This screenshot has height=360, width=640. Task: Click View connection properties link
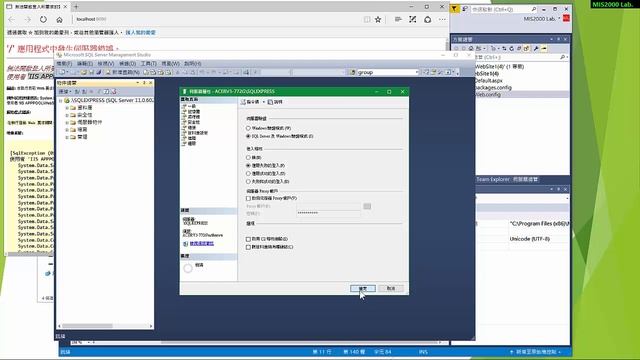[x=202, y=243]
